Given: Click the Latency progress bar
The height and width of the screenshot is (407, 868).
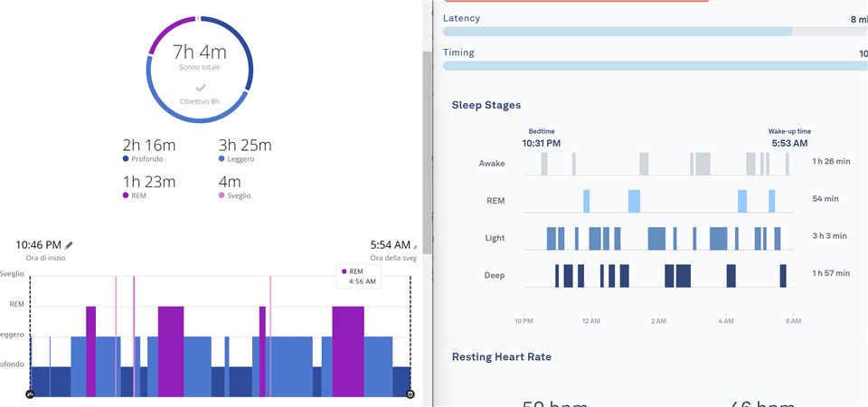Looking at the screenshot, I should 618,32.
